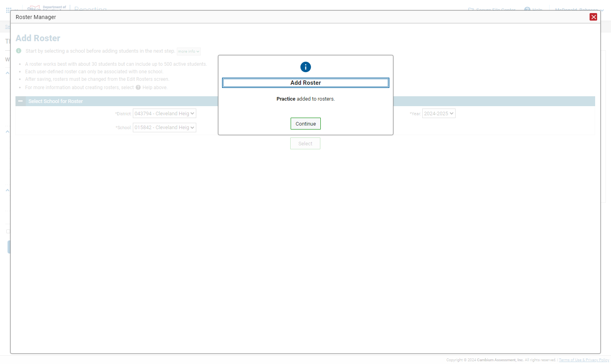
Task: Open Terms of Use & Privacy Policy link
Action: [x=584, y=360]
